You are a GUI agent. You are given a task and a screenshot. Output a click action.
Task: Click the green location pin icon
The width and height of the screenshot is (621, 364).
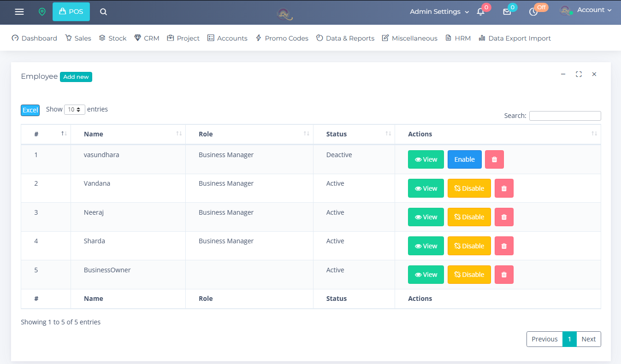coord(42,12)
